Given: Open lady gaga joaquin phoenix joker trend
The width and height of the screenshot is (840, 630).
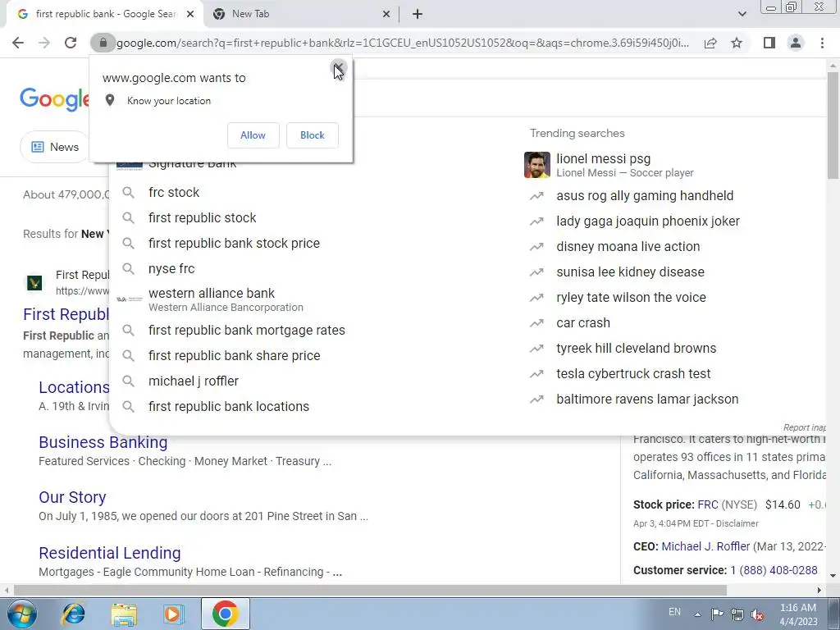Looking at the screenshot, I should click(x=648, y=221).
